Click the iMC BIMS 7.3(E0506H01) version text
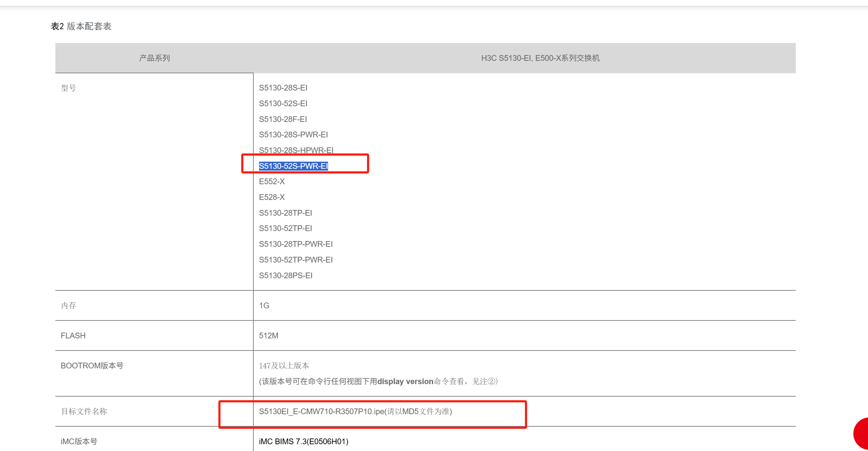 click(303, 441)
